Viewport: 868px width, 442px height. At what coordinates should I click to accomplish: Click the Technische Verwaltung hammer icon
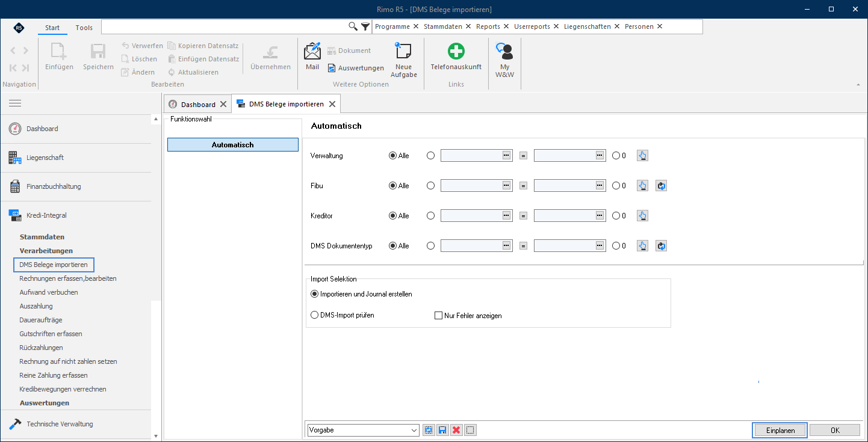tap(15, 424)
